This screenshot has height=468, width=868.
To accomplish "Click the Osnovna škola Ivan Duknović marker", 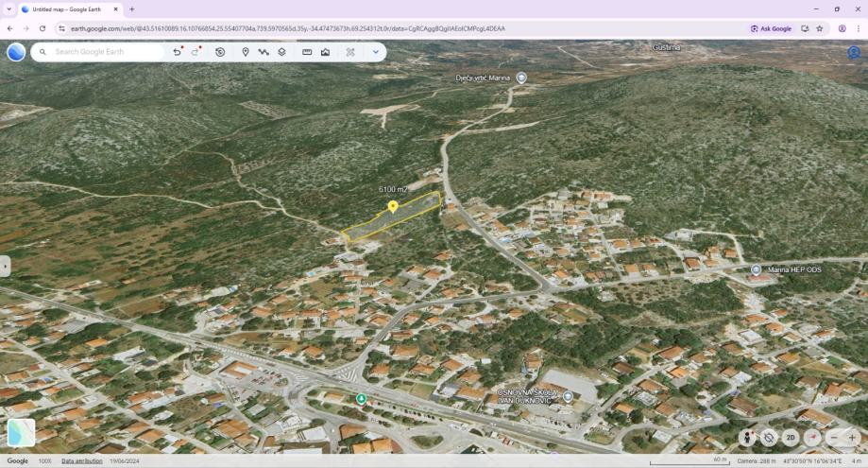I will [568, 396].
